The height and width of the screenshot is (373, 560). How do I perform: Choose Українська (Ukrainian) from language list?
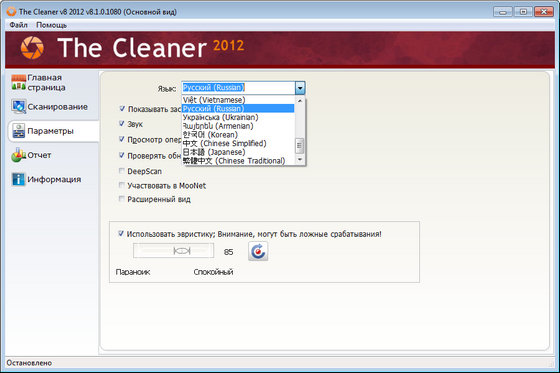[220, 117]
